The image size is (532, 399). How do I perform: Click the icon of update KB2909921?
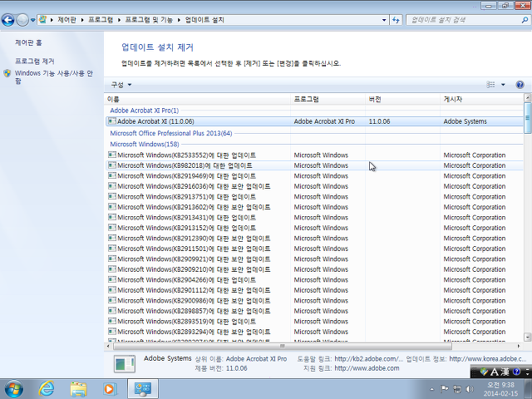coord(112,259)
